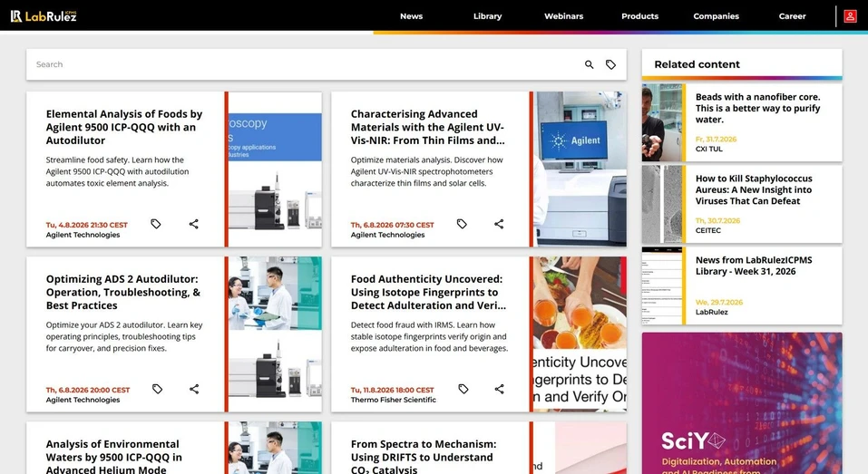Click the Staphylococcus article microscopy thumbnail
This screenshot has width=868, height=474.
coord(661,204)
